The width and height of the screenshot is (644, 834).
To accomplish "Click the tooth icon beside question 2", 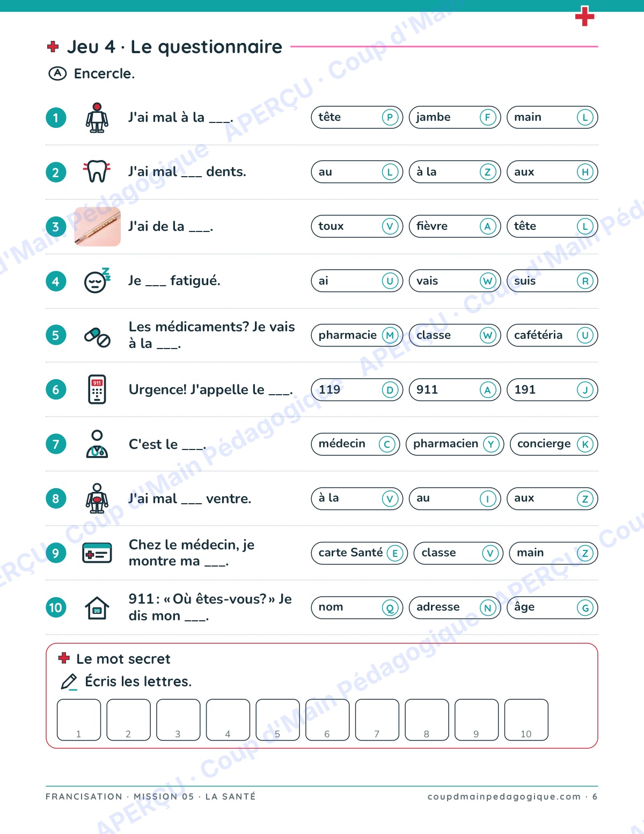I will (x=97, y=172).
